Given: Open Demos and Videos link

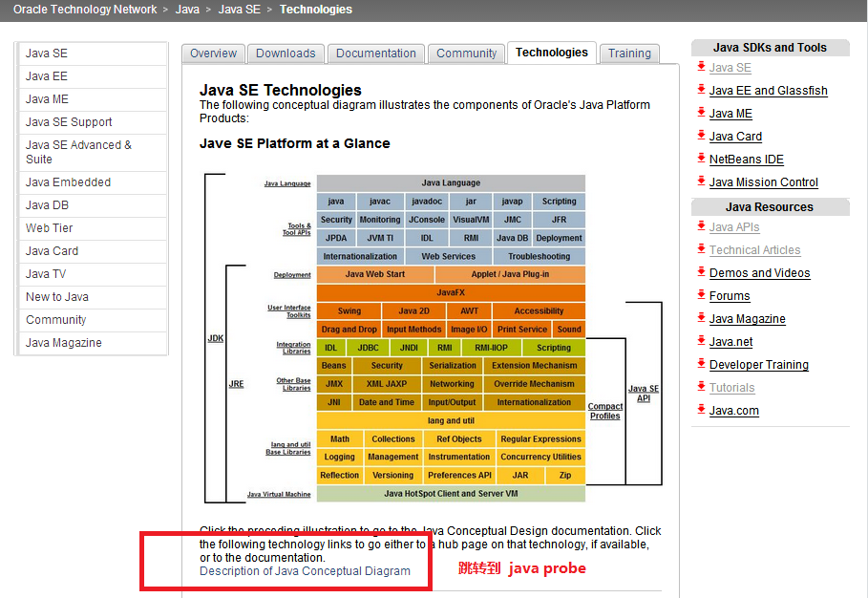Looking at the screenshot, I should [759, 273].
